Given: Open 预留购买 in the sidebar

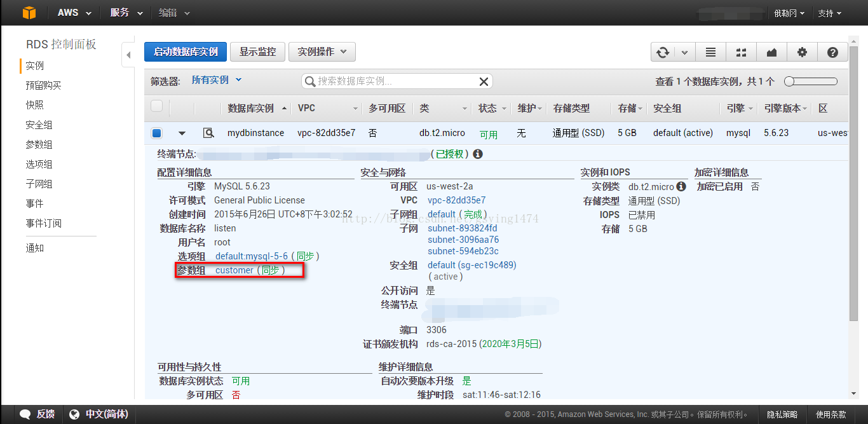Looking at the screenshot, I should (43, 86).
